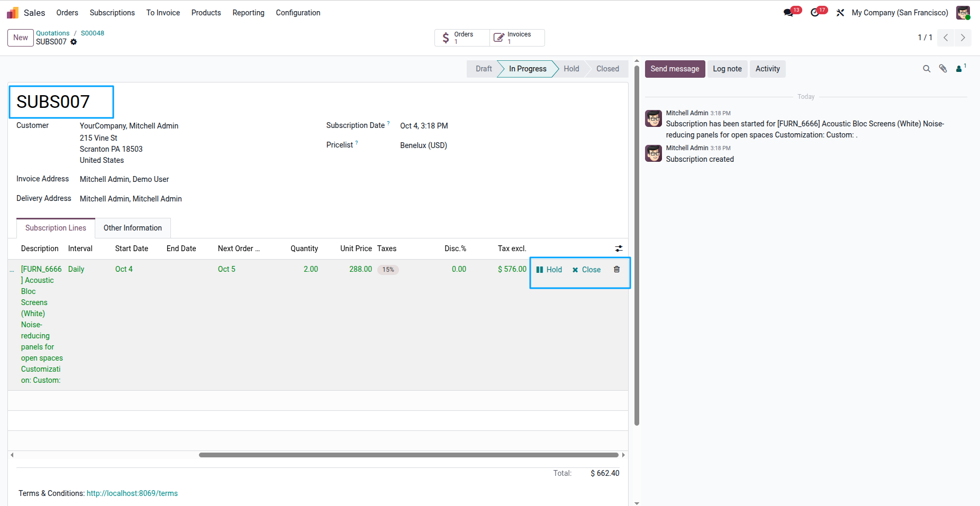The height and width of the screenshot is (506, 980).
Task: Click the Delivery Address field value
Action: (x=131, y=199)
